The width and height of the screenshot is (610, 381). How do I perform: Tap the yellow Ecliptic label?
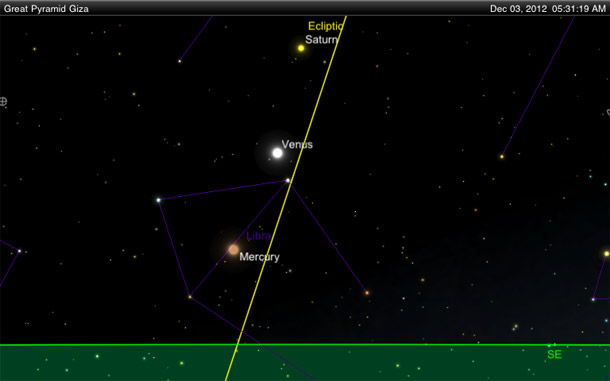(x=326, y=26)
